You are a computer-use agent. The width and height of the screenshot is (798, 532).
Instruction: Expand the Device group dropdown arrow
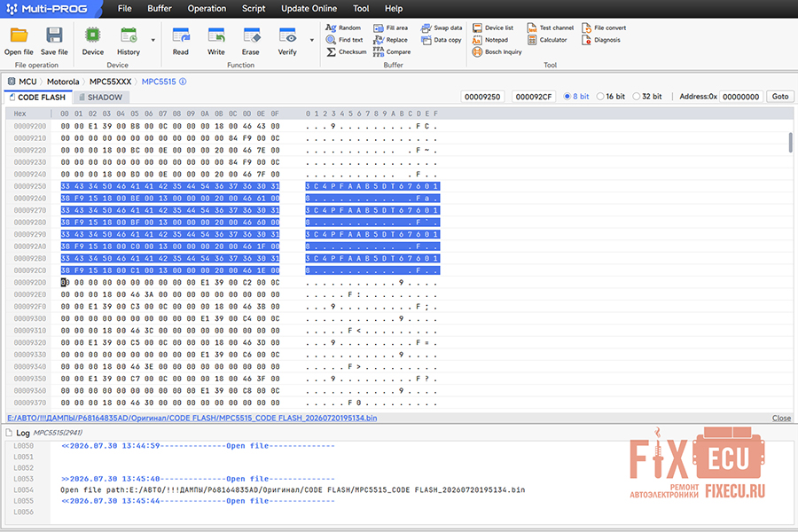coord(153,40)
